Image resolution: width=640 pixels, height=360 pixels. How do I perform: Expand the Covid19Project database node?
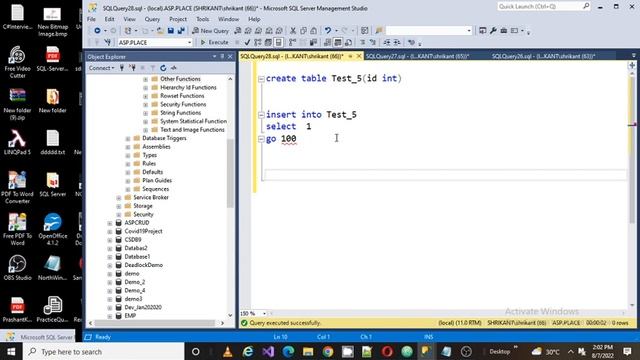110,231
